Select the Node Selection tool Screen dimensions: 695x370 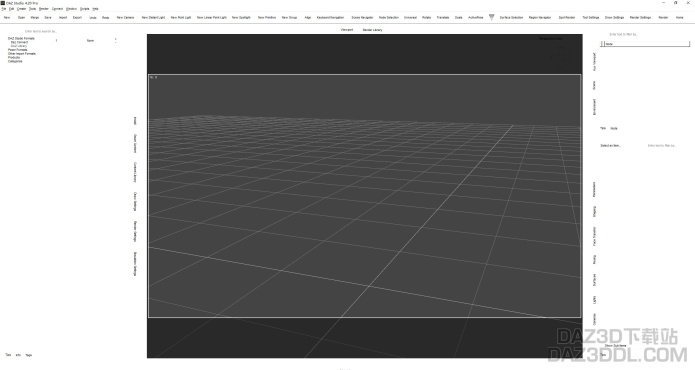pos(389,18)
